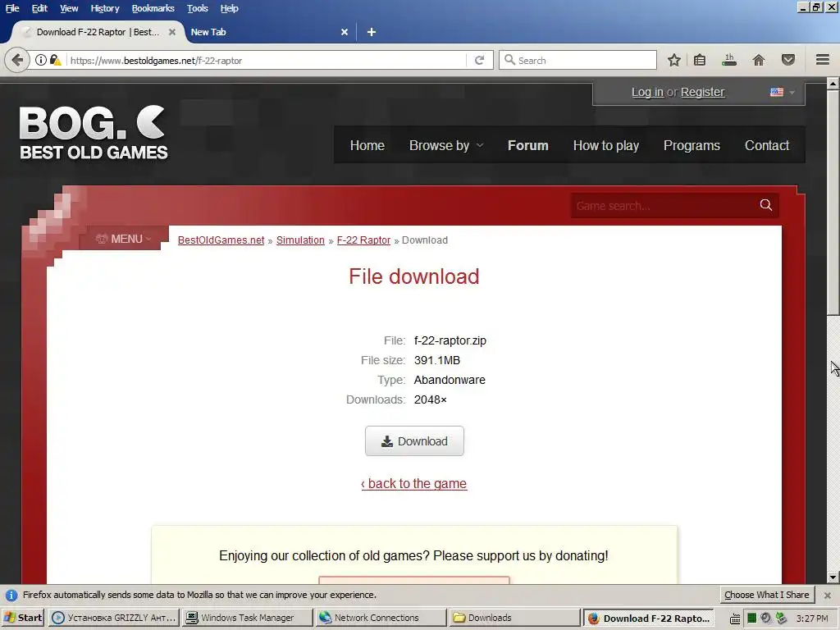The width and height of the screenshot is (840, 630).
Task: Switch to Windows Task Manager taskbar button
Action: (247, 618)
